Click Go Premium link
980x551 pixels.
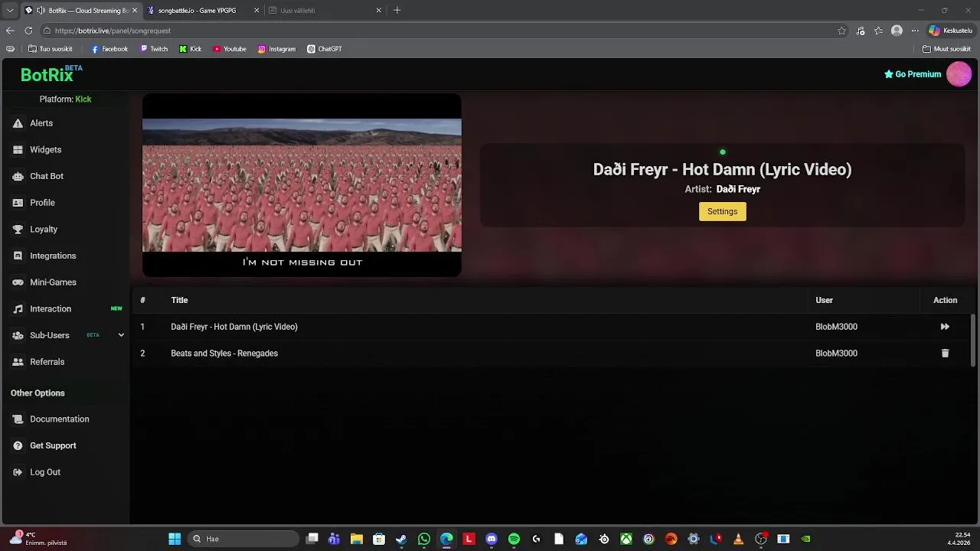[912, 74]
